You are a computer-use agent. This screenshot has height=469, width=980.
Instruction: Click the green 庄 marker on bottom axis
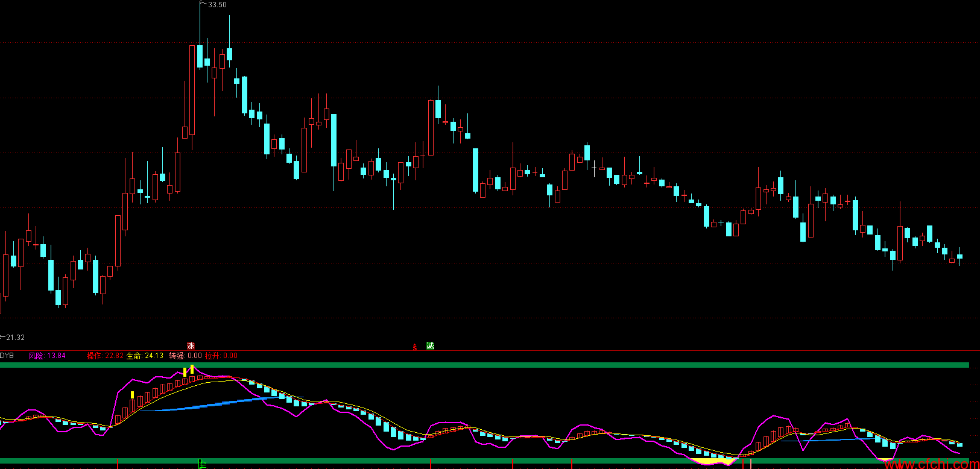pyautogui.click(x=203, y=464)
